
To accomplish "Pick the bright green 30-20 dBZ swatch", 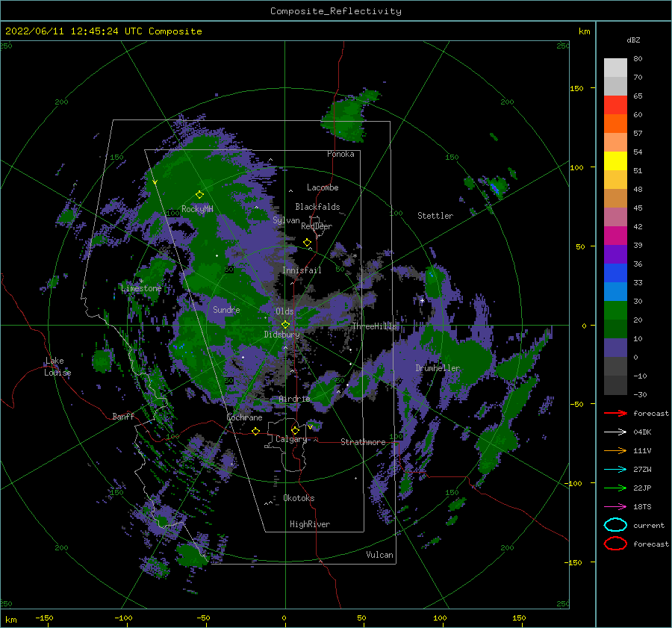I will pos(615,310).
